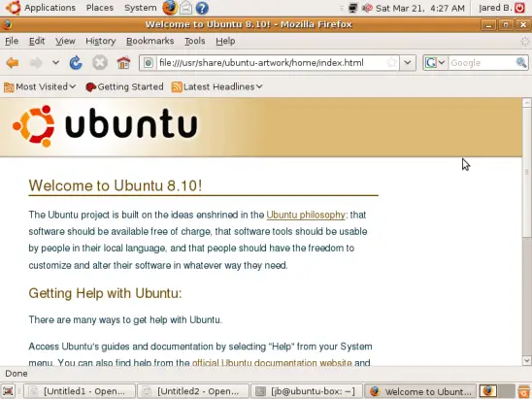Click the Ubuntu logo icon beside Applications
The image size is (532, 399).
(14, 8)
